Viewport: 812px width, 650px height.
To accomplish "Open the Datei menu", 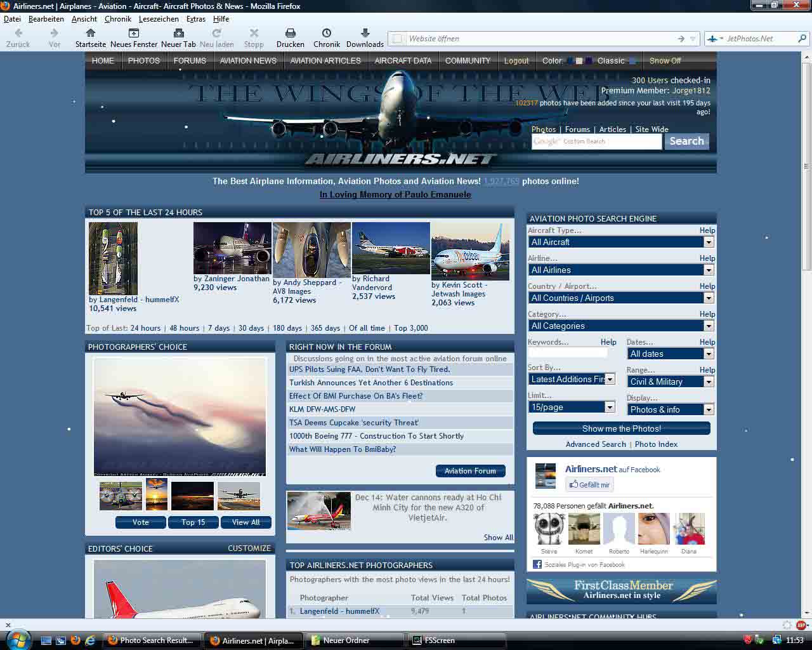I will pyautogui.click(x=12, y=19).
